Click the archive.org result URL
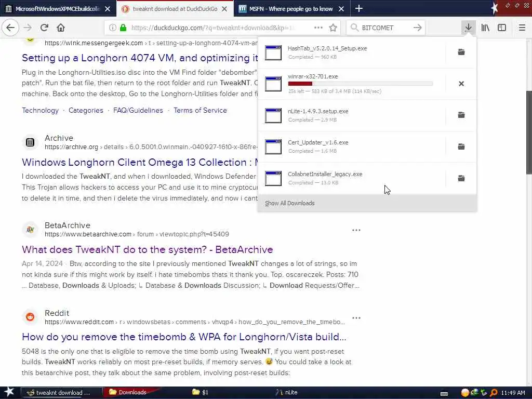The width and height of the screenshot is (532, 399). point(151,147)
